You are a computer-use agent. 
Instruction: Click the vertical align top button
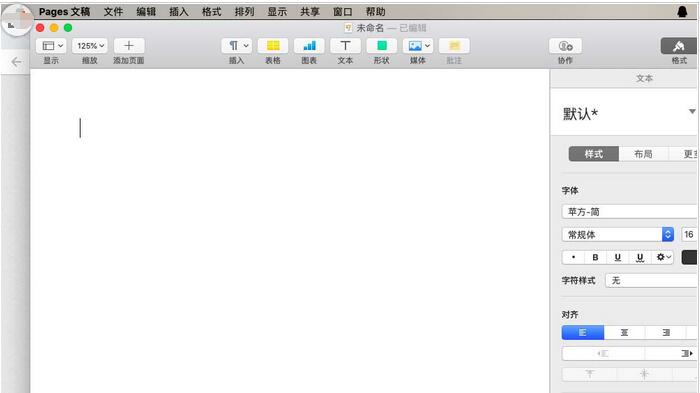[589, 374]
